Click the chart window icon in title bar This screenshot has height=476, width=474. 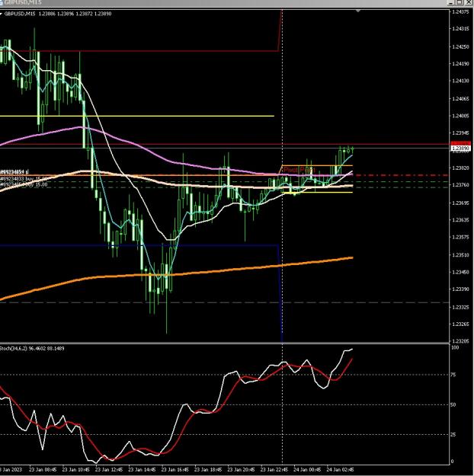(2, 2)
